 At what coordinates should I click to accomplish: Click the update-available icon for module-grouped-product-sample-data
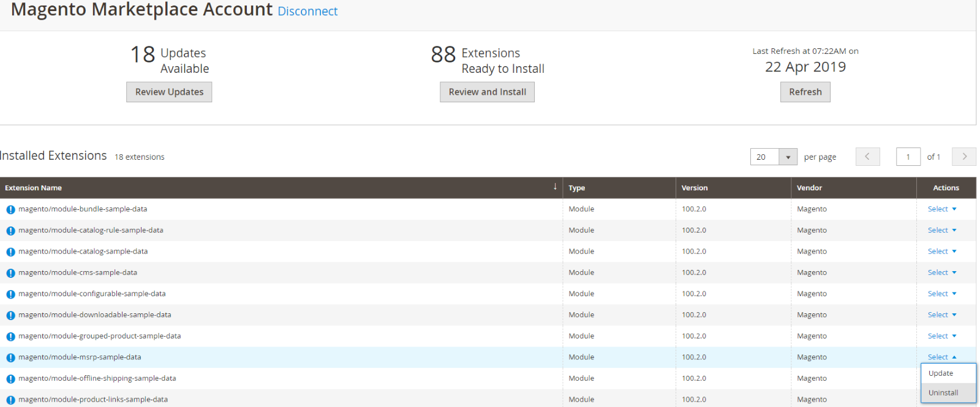coord(10,337)
